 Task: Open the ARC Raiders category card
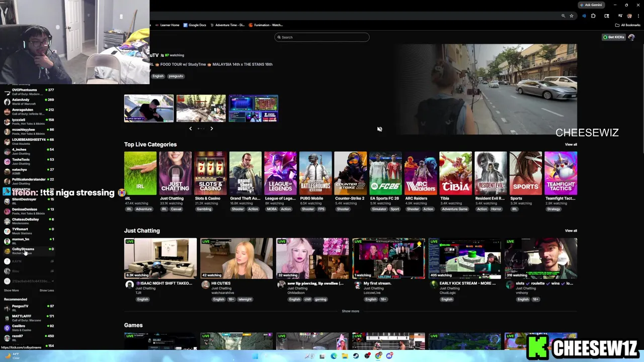click(421, 173)
